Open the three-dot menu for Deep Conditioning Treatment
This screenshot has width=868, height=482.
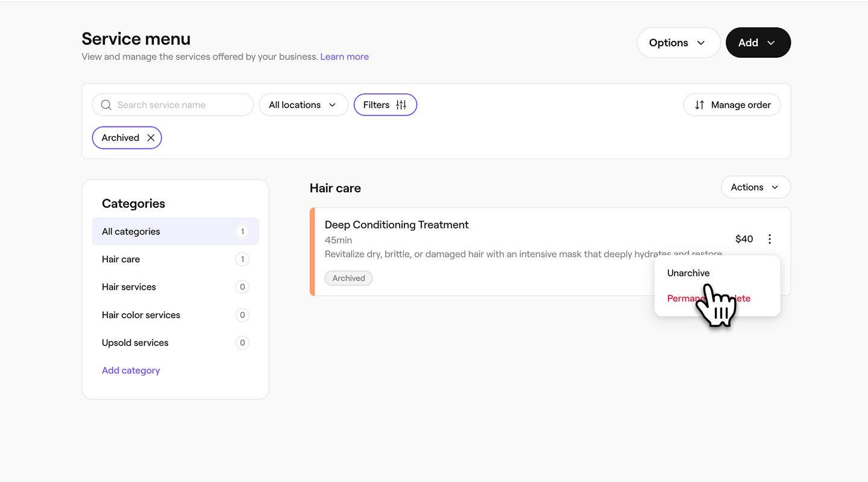click(769, 239)
